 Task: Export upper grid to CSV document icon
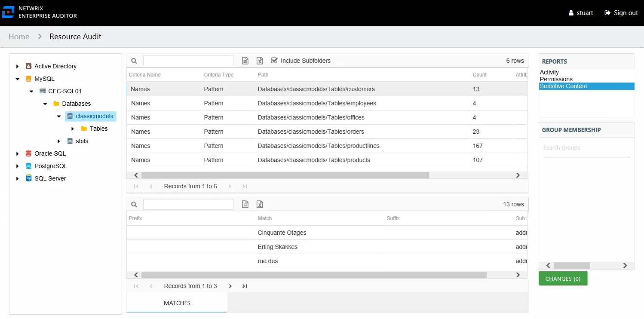click(x=245, y=61)
